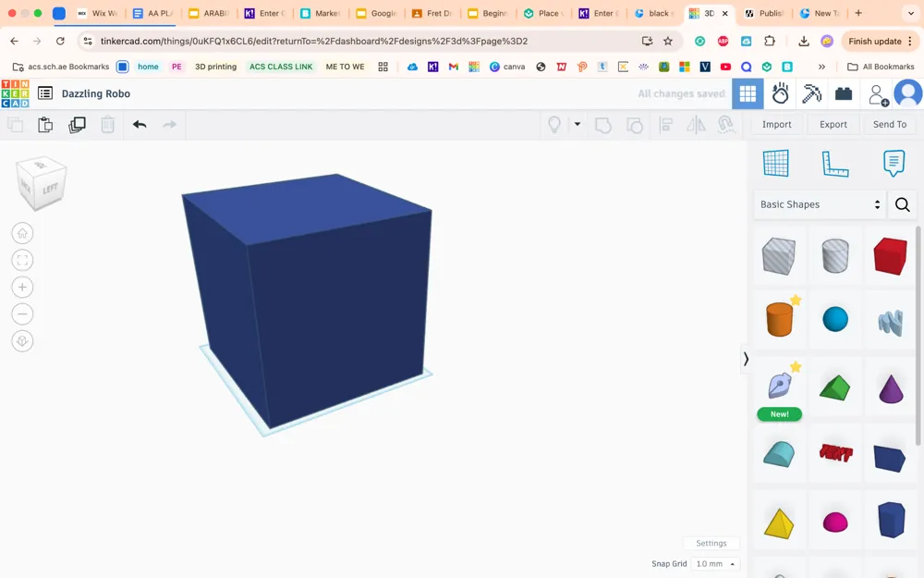Pick the new Sketch pen shape
924x578 pixels.
tap(780, 387)
